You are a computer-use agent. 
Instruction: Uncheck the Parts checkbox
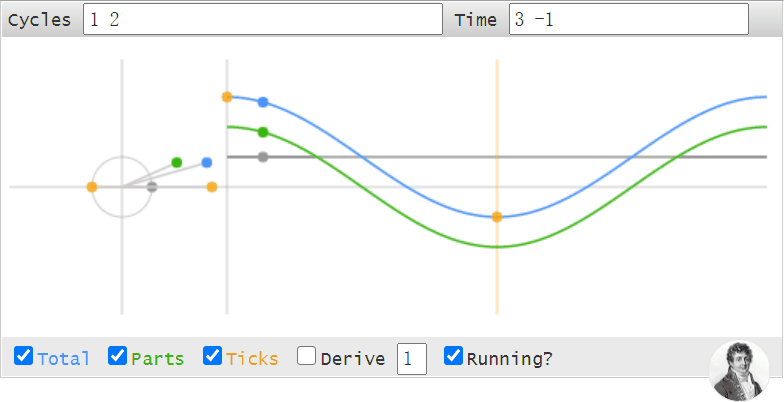(118, 356)
